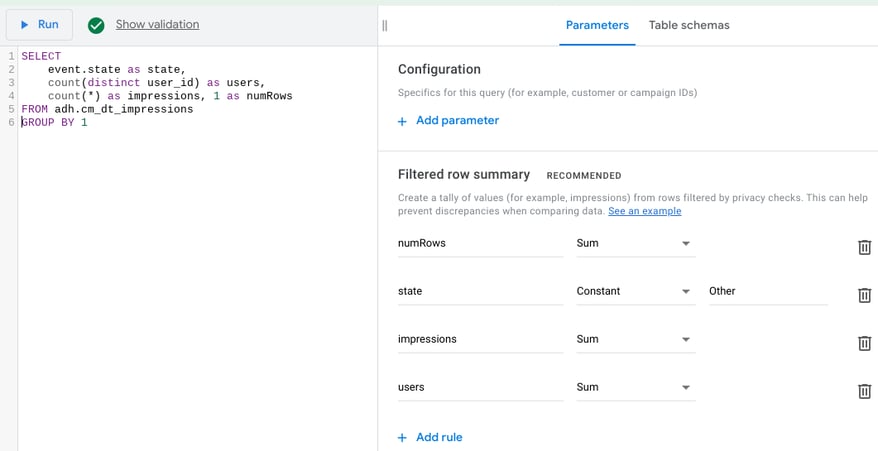Click the green validation checkmark icon
Image resolution: width=878 pixels, height=451 pixels.
(96, 25)
